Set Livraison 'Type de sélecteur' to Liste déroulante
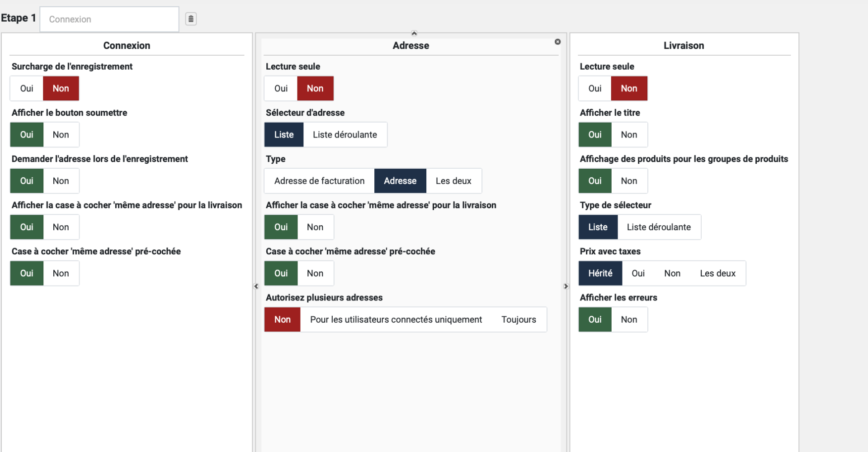The image size is (868, 452). [x=658, y=227]
